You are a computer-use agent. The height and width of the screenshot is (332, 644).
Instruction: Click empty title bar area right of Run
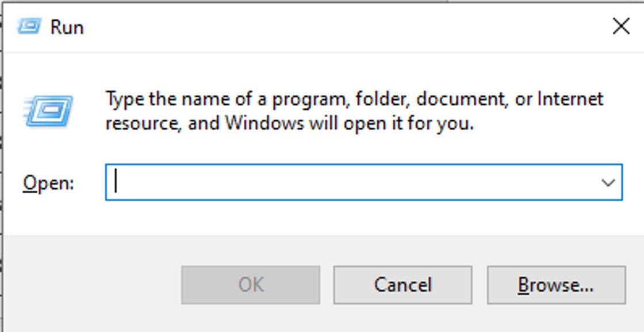(x=345, y=27)
